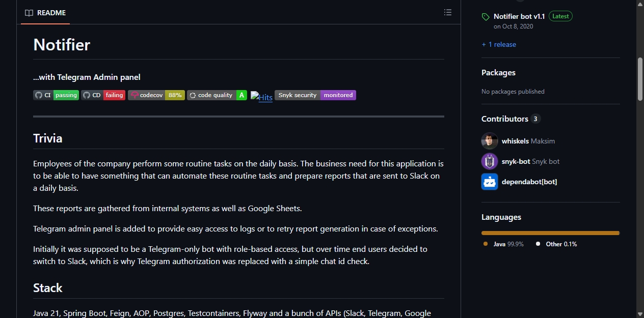The width and height of the screenshot is (644, 318).
Task: Click the Stack section heading
Action: pos(48,288)
